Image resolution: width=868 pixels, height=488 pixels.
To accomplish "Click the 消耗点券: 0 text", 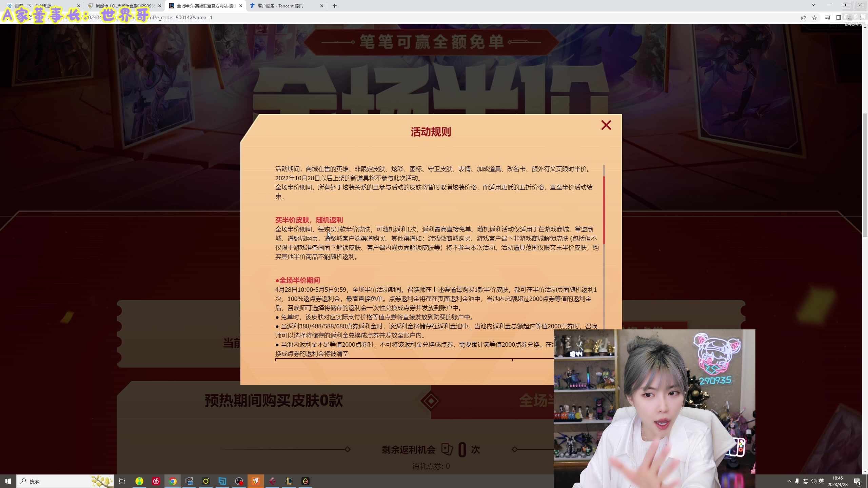I will [x=431, y=466].
